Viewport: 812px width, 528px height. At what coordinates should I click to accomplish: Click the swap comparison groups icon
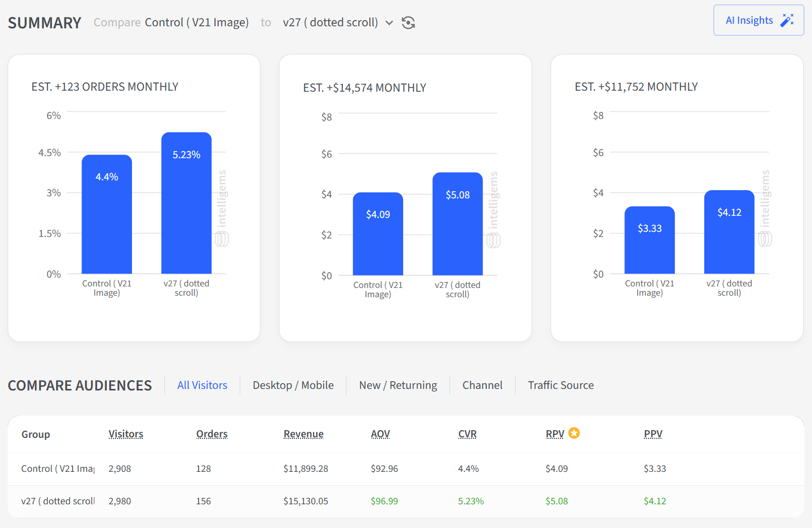408,23
